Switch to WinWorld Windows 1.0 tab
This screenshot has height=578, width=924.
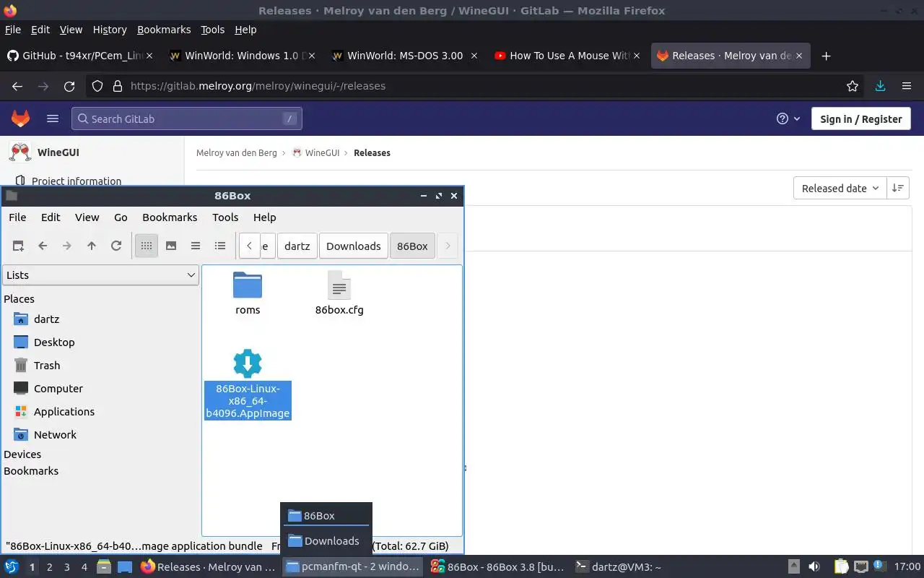coord(243,56)
